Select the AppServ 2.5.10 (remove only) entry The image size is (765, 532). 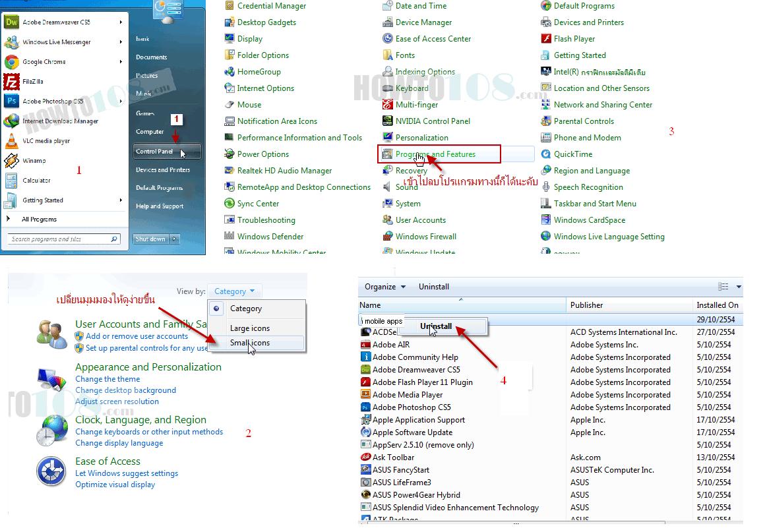551,445
